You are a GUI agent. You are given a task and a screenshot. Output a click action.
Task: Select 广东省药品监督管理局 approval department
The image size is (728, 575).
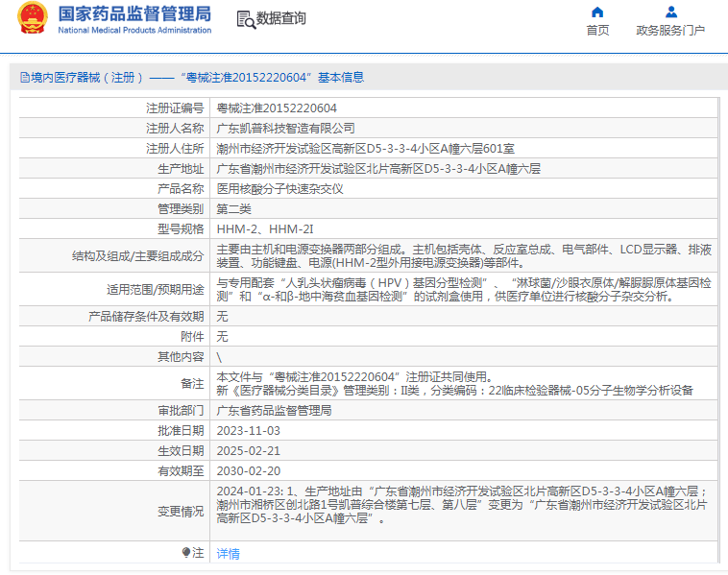tap(274, 411)
